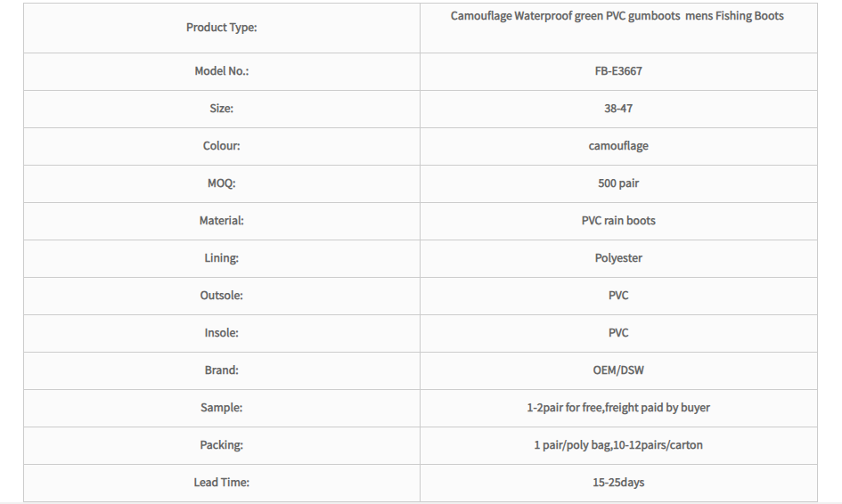Click the Material label
The height and width of the screenshot is (504, 842).
tap(221, 221)
